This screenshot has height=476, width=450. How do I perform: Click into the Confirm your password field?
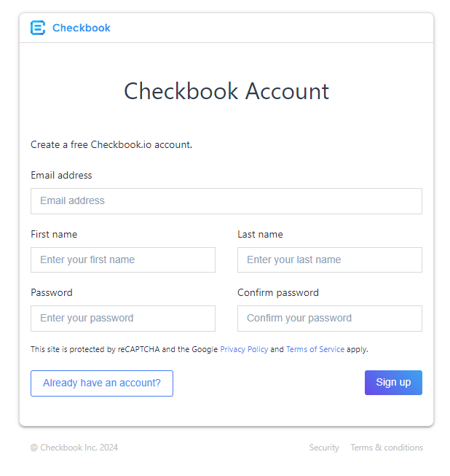(330, 319)
